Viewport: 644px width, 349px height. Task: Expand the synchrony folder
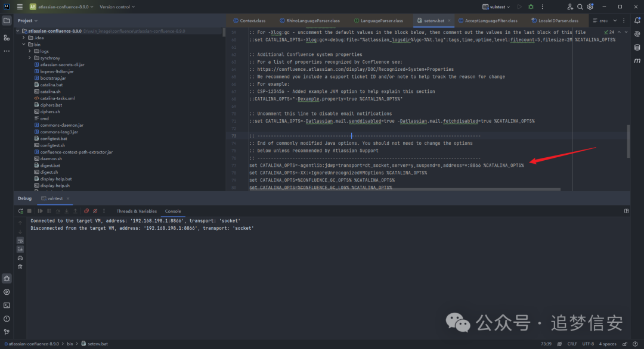click(x=30, y=58)
